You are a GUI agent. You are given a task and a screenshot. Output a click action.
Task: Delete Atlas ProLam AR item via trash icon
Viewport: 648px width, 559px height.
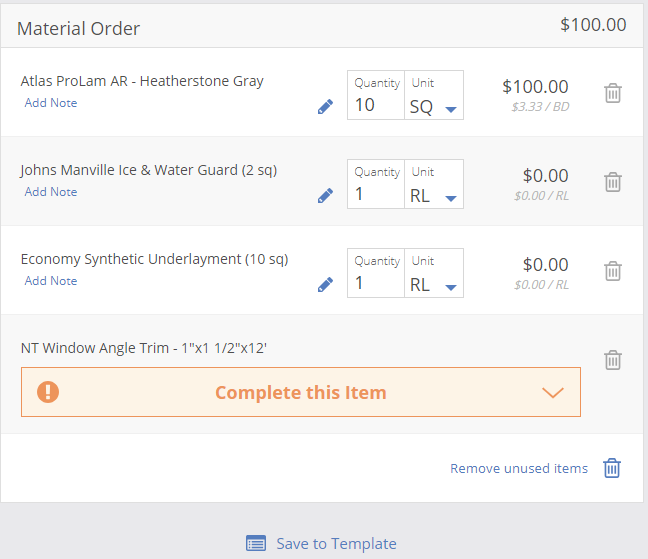612,93
